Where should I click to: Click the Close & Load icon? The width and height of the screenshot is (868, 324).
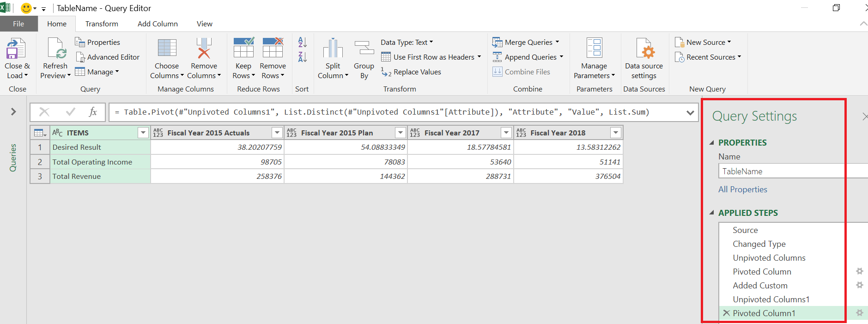click(x=16, y=49)
